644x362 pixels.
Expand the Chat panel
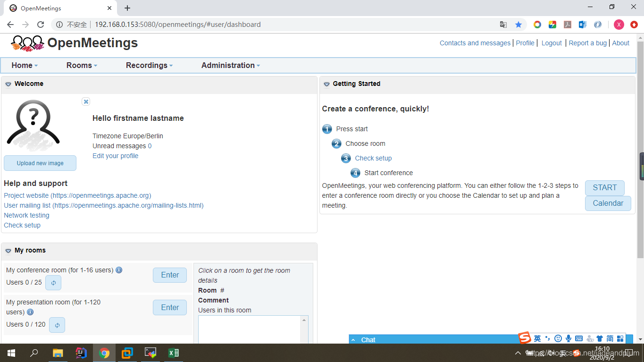click(353, 340)
